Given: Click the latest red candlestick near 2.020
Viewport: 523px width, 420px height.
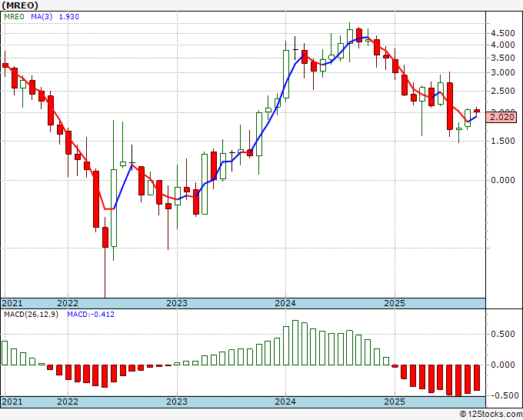Looking at the screenshot, I should click(477, 111).
